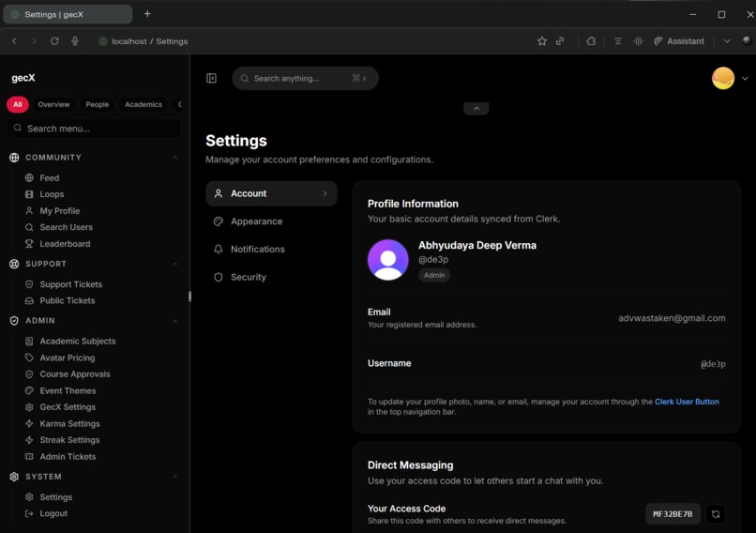756x533 pixels.
Task: Click the microphone icon in address bar
Action: [x=75, y=41]
